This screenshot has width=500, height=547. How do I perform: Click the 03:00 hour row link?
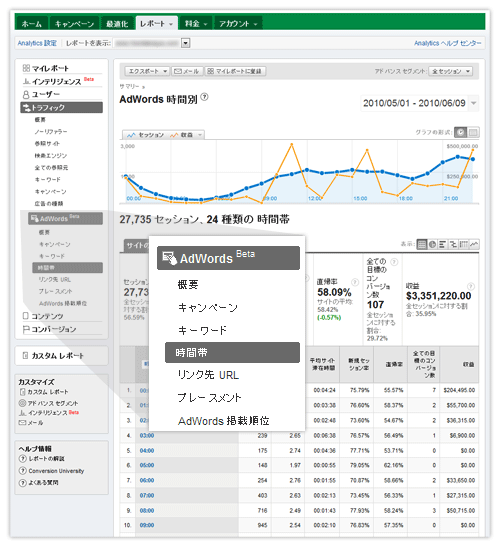tap(147, 435)
